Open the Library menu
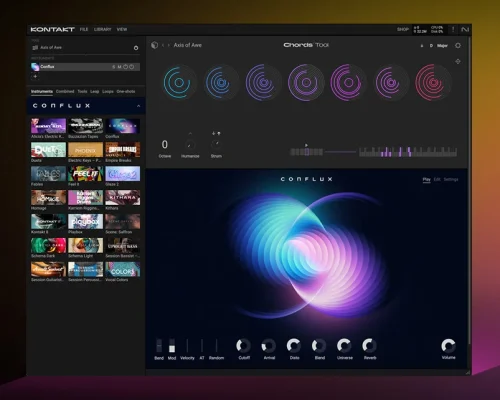This screenshot has width=500, height=400. [x=103, y=29]
